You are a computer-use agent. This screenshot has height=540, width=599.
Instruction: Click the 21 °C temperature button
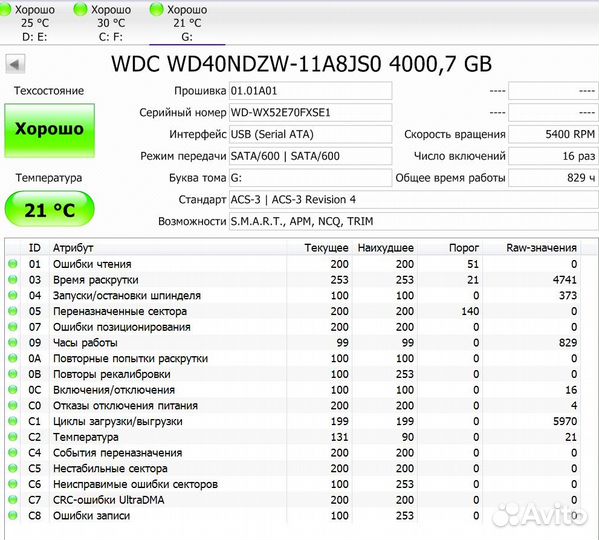tap(50, 209)
